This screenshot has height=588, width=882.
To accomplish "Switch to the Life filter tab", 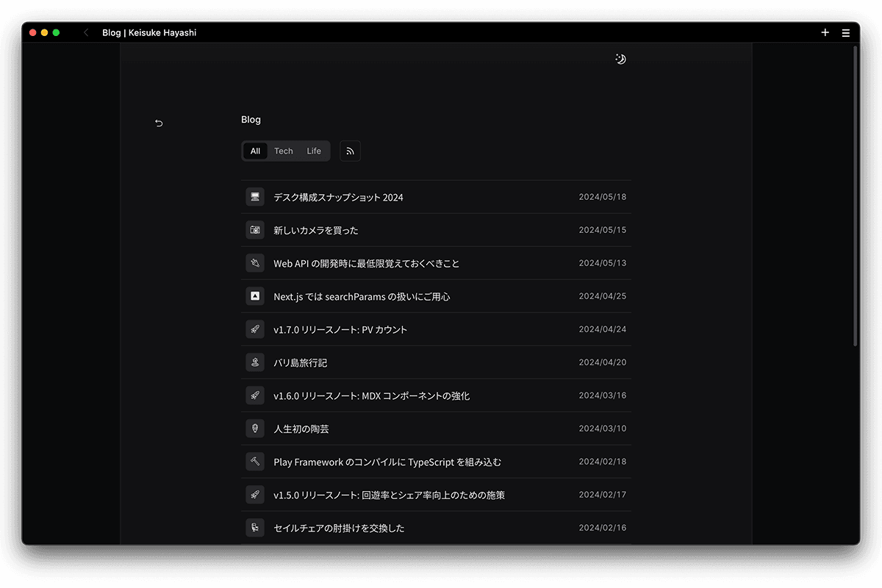I will 314,151.
